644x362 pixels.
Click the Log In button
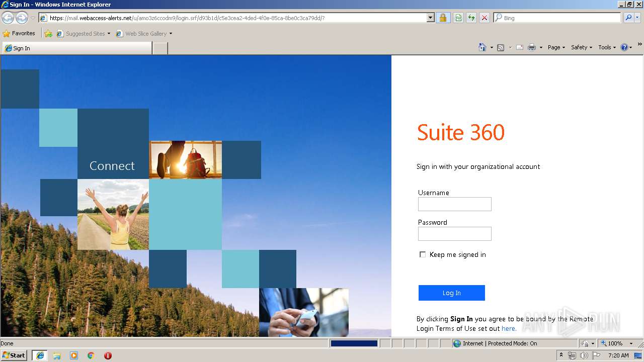point(451,293)
